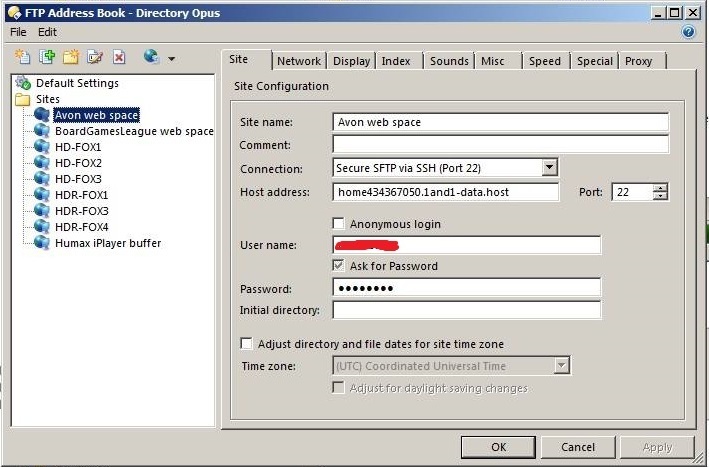Click the Host address input field
This screenshot has width=709, height=467.
pos(445,192)
